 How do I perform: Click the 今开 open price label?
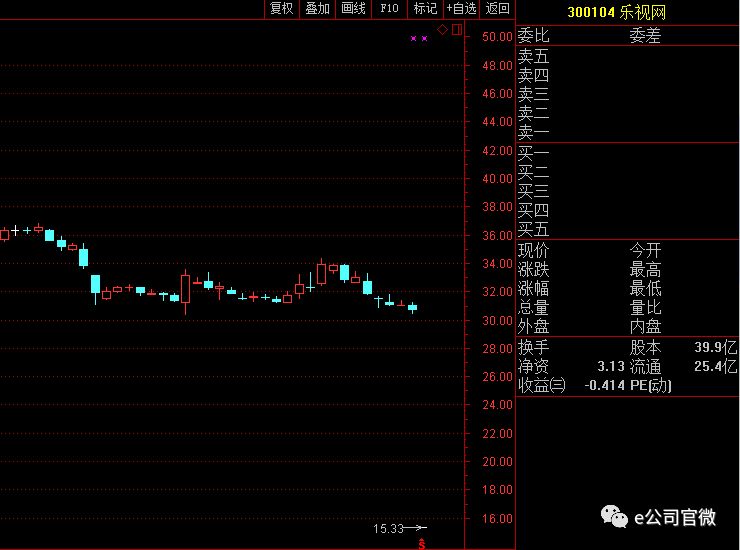tap(645, 250)
